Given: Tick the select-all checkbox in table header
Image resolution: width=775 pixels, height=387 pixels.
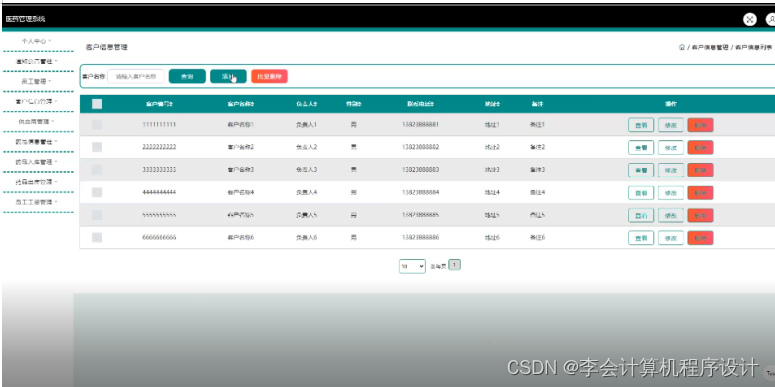Looking at the screenshot, I should (97, 104).
